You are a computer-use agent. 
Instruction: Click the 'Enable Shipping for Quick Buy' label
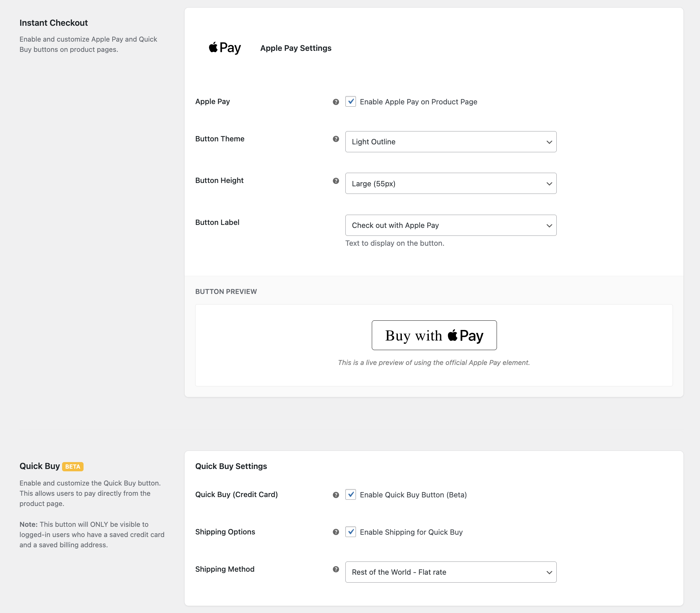411,532
